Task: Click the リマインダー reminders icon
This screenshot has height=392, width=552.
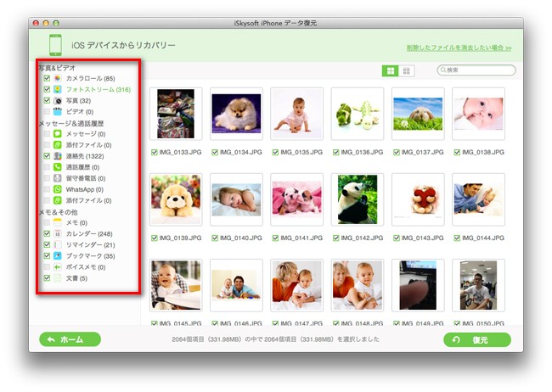Action: [x=58, y=244]
